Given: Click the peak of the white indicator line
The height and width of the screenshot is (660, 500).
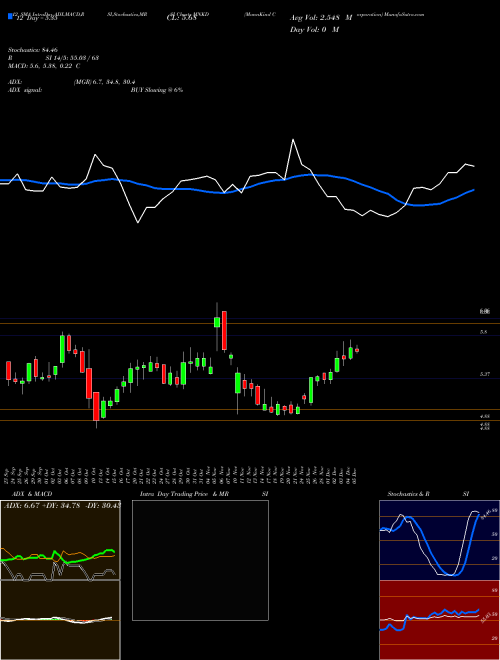Looking at the screenshot, I should [293, 139].
